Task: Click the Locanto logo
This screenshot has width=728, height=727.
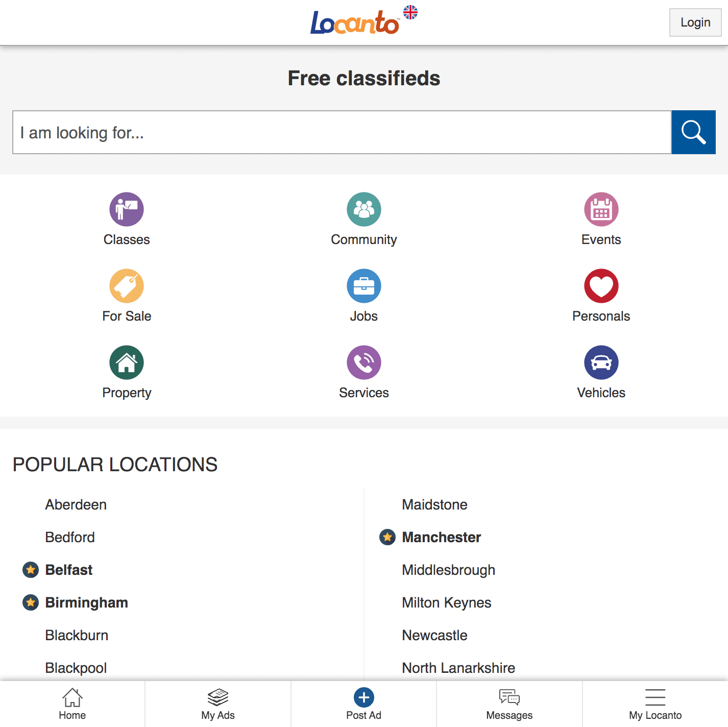Action: point(355,22)
